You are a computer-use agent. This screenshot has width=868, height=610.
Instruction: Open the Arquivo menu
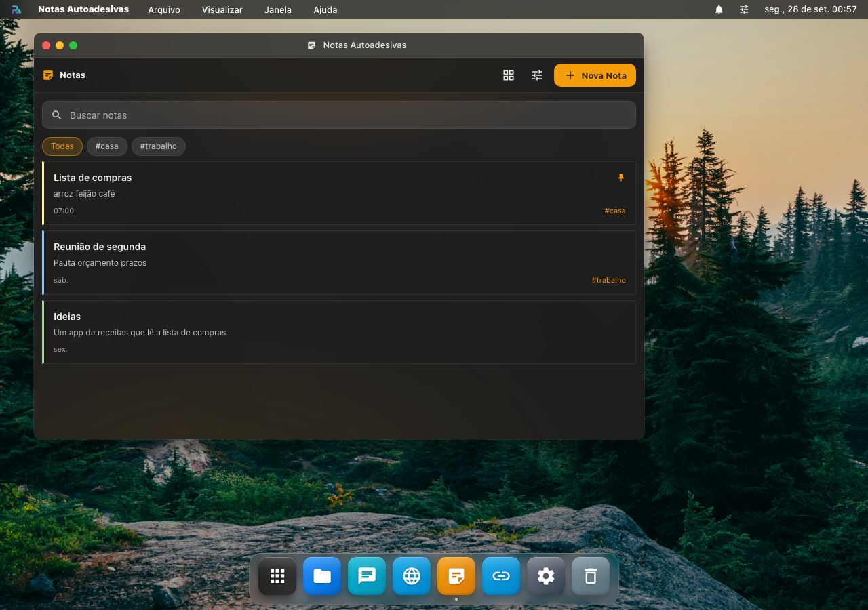point(164,9)
